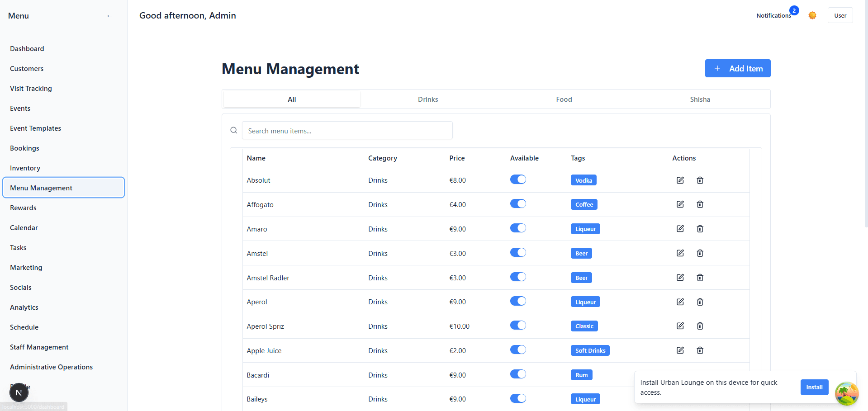Open the Next.js dev tools badge
The width and height of the screenshot is (868, 411).
tap(19, 392)
